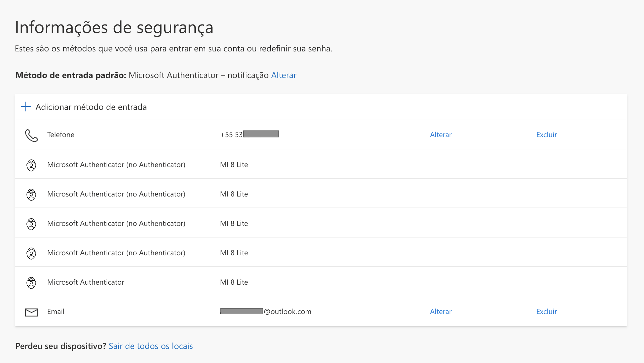Select the Telefone label text
This screenshot has width=644, height=363.
(61, 135)
